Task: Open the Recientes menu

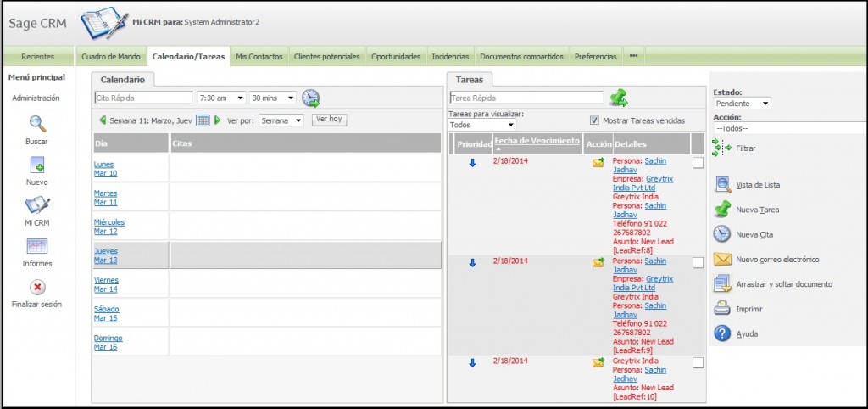Action: [37, 57]
